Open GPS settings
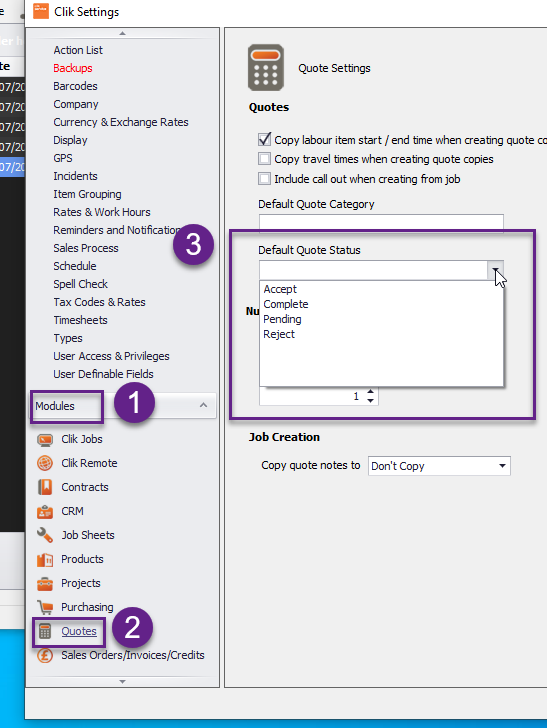This screenshot has height=728, width=547. 63,158
